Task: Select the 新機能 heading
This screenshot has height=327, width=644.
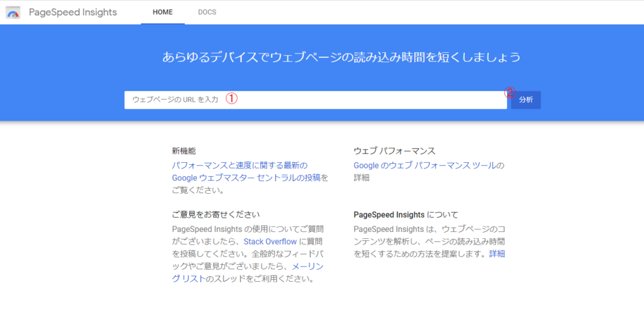Action: coord(184,151)
